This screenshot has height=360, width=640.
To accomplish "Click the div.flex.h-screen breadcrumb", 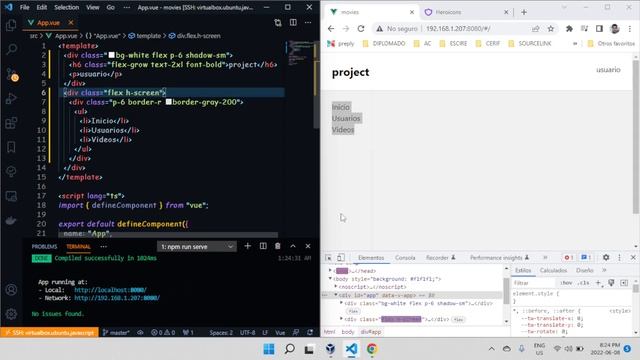I will [x=195, y=36].
